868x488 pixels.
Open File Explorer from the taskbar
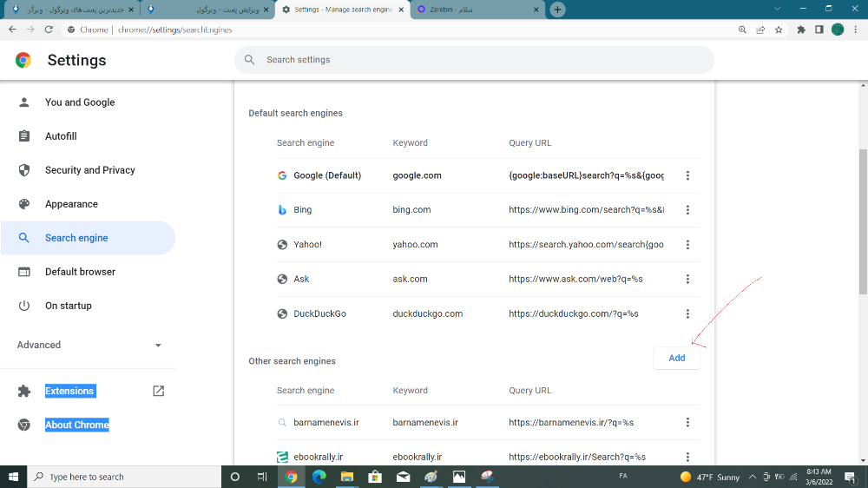click(x=347, y=477)
